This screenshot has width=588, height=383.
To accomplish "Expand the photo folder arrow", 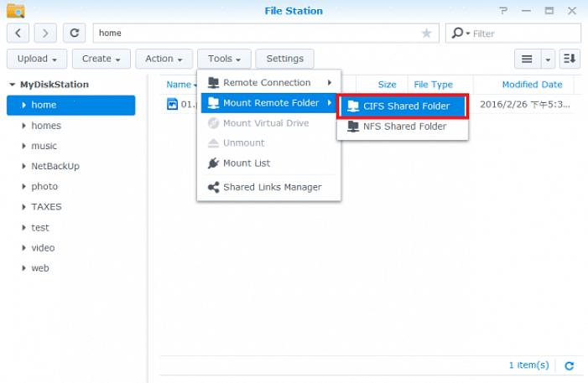I will [24, 186].
